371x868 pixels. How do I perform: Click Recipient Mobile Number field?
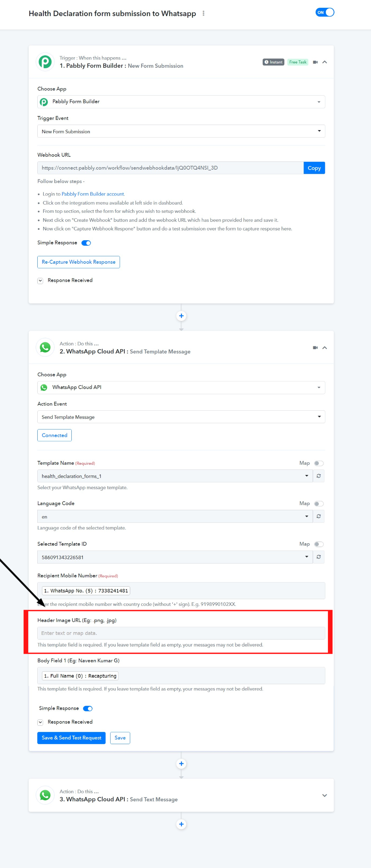pyautogui.click(x=181, y=591)
